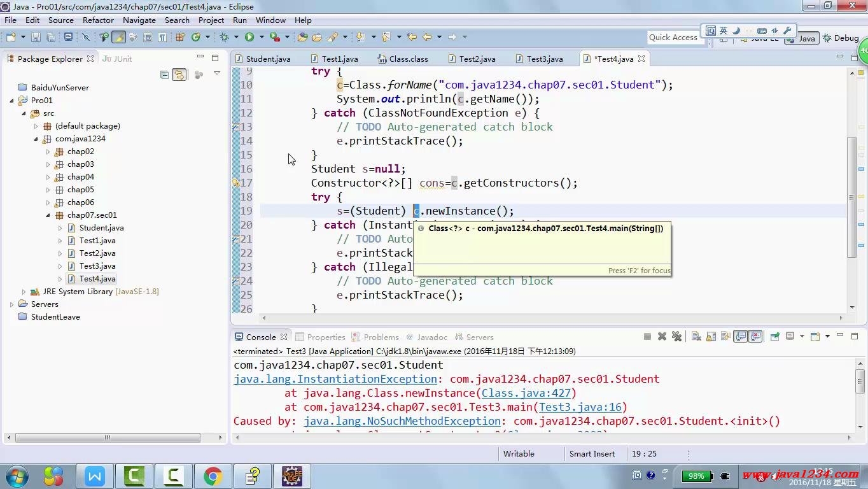Collapse the chap07.sec01 package
Viewport: 868px width, 489px height.
pos(48,215)
